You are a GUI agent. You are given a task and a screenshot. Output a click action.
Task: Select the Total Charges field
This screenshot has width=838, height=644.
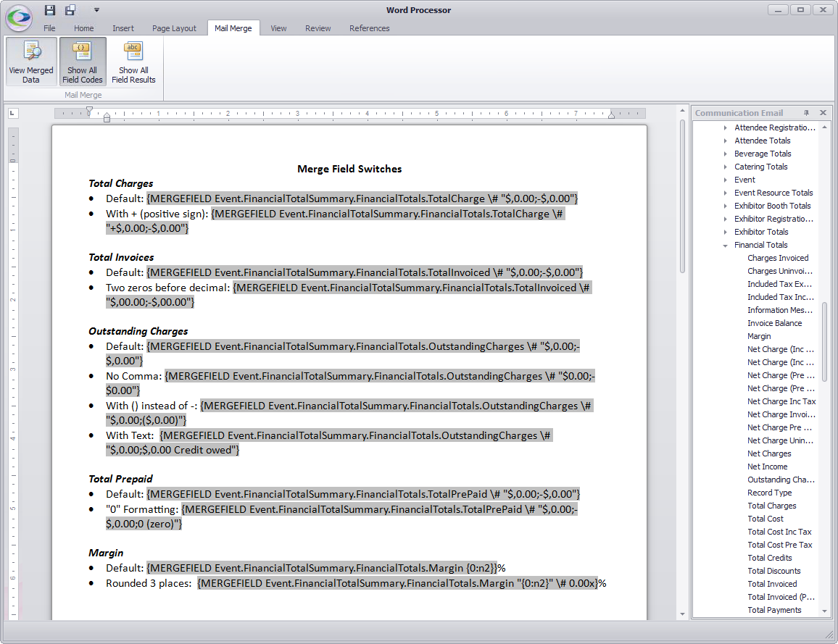click(x=772, y=506)
